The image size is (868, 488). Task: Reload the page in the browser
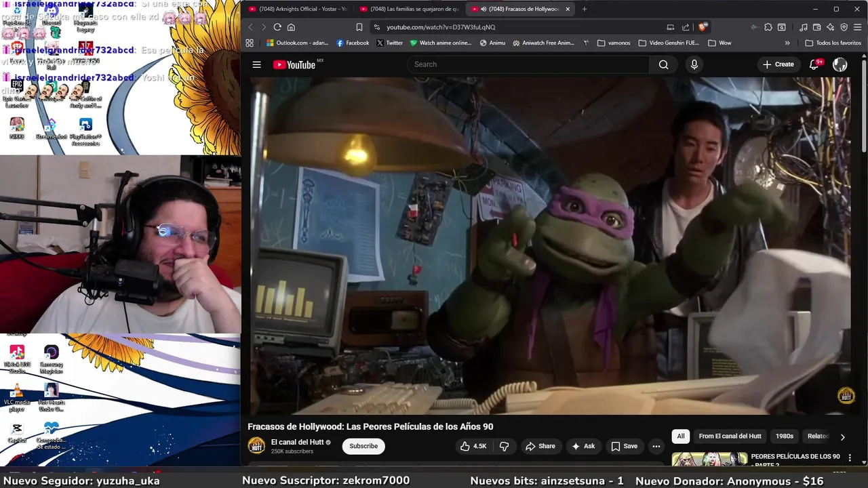pyautogui.click(x=277, y=27)
